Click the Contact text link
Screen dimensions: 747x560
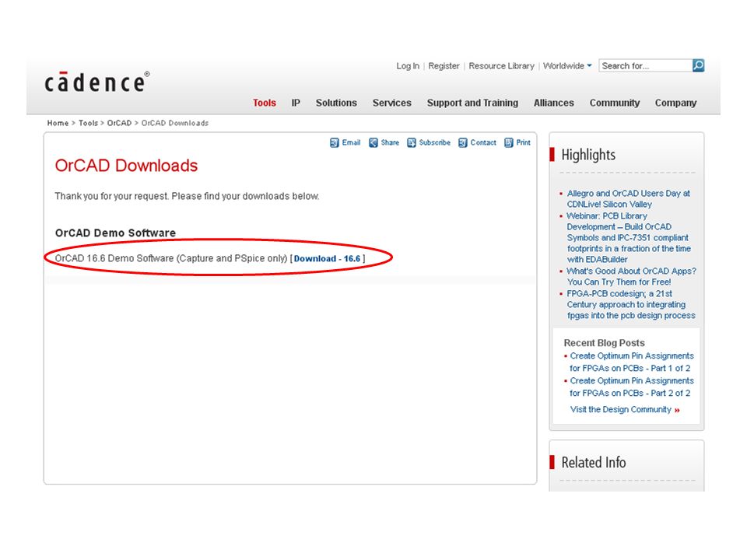click(x=483, y=142)
